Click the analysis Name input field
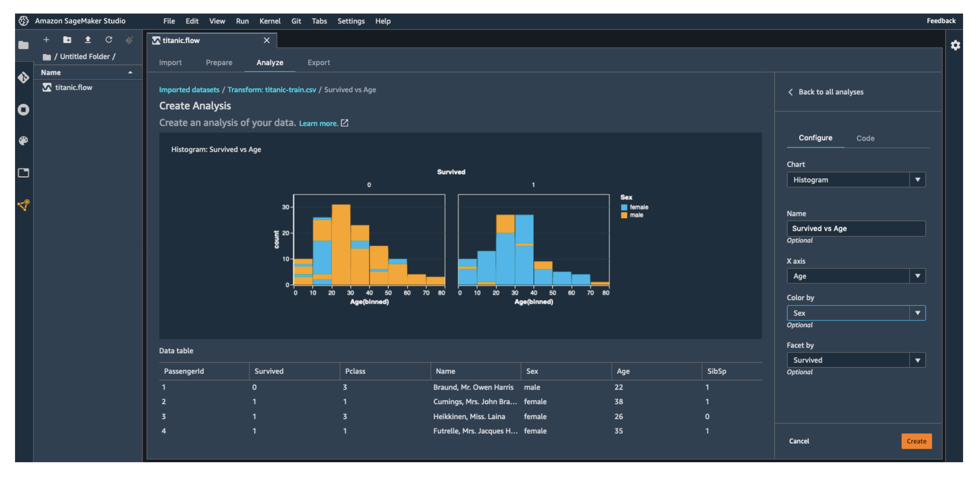This screenshot has height=478, width=980. [x=856, y=228]
